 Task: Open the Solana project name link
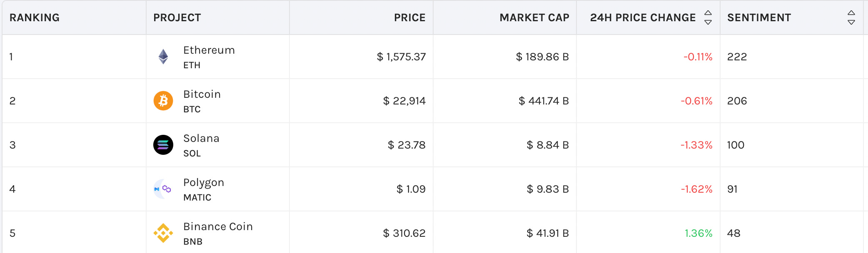(201, 138)
